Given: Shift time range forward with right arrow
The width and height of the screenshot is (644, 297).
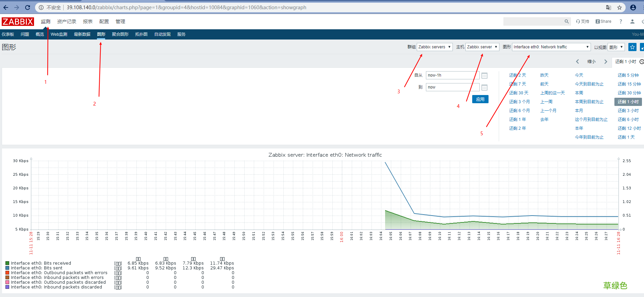Looking at the screenshot, I should (606, 62).
